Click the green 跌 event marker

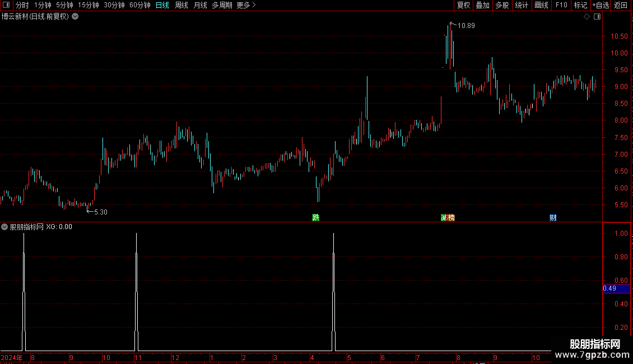[316, 217]
